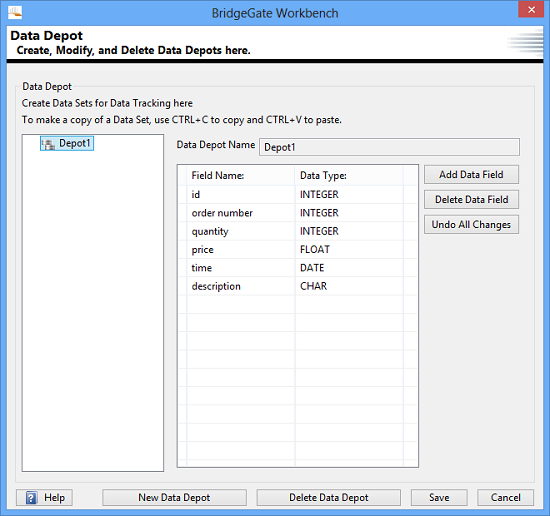
Task: Open Help from the bottom bar
Action: click(x=45, y=497)
